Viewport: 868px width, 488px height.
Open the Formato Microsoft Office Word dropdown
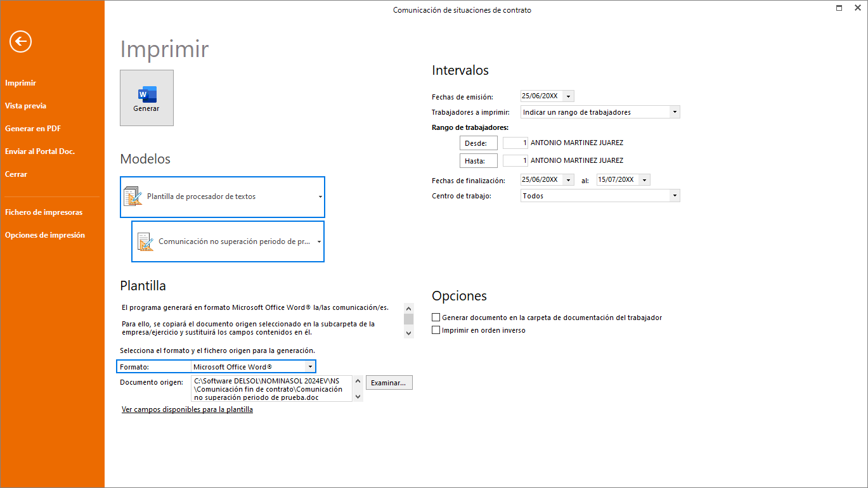coord(309,367)
